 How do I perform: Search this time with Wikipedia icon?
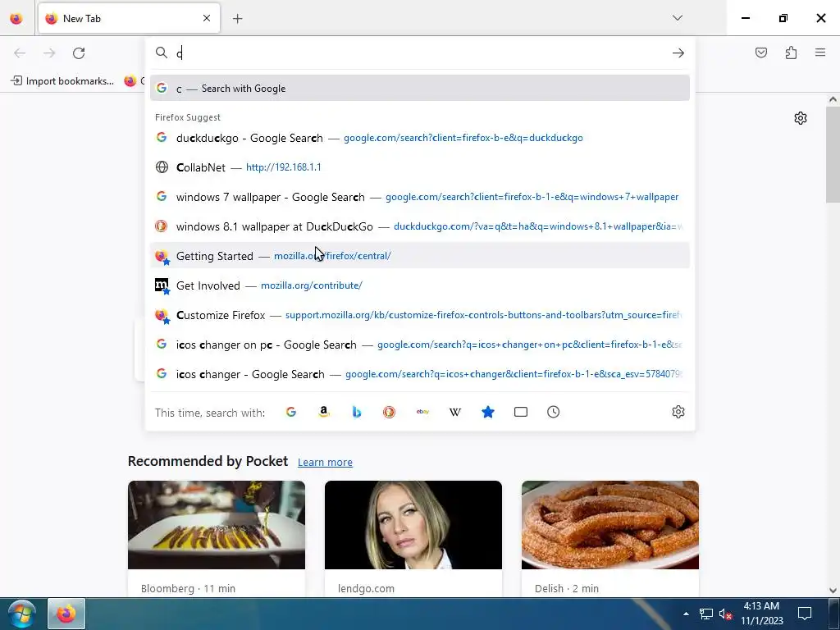[454, 412]
